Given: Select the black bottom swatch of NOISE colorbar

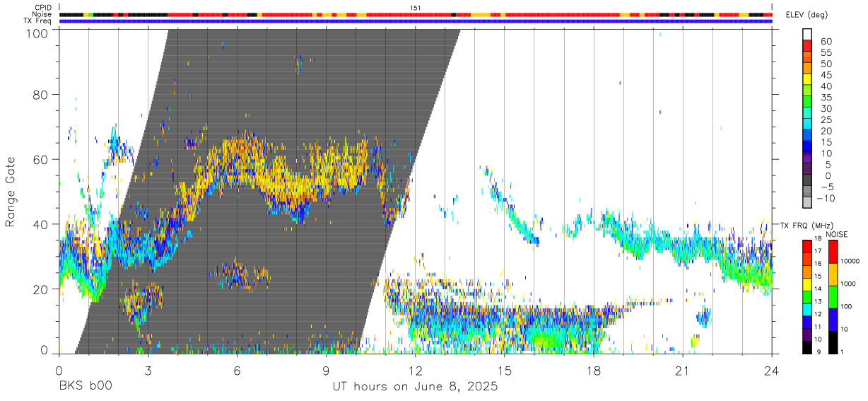Looking at the screenshot, I should [833, 342].
